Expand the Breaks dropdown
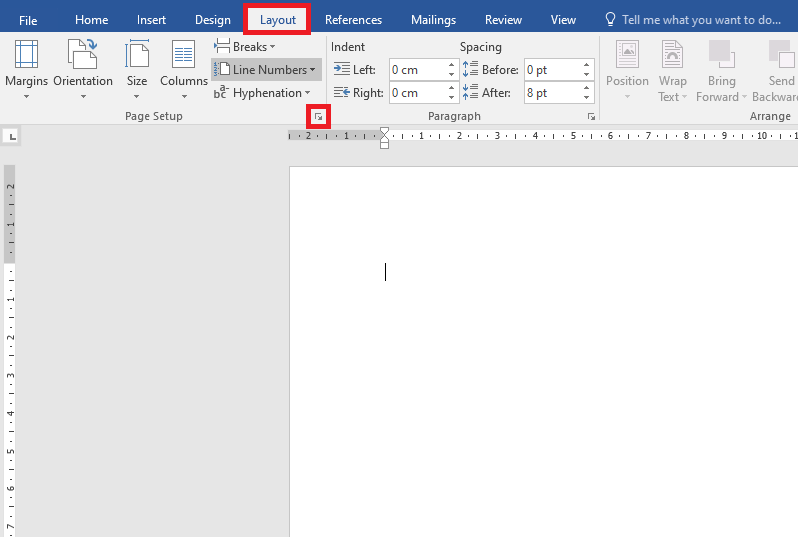The height and width of the screenshot is (537, 798). (x=245, y=47)
